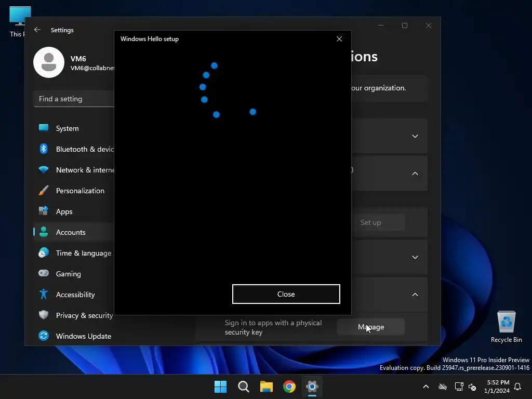
Task: Click the Windows Hello setup title text
Action: click(149, 39)
